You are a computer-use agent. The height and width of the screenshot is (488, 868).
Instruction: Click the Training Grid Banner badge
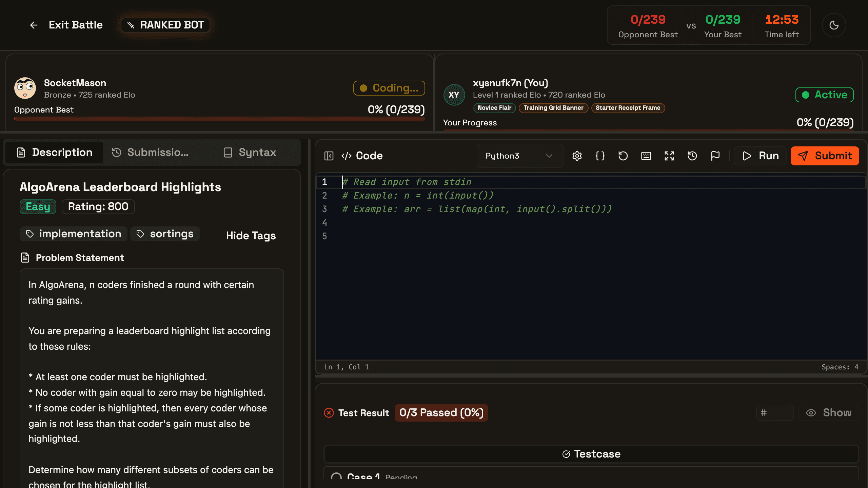tap(553, 108)
